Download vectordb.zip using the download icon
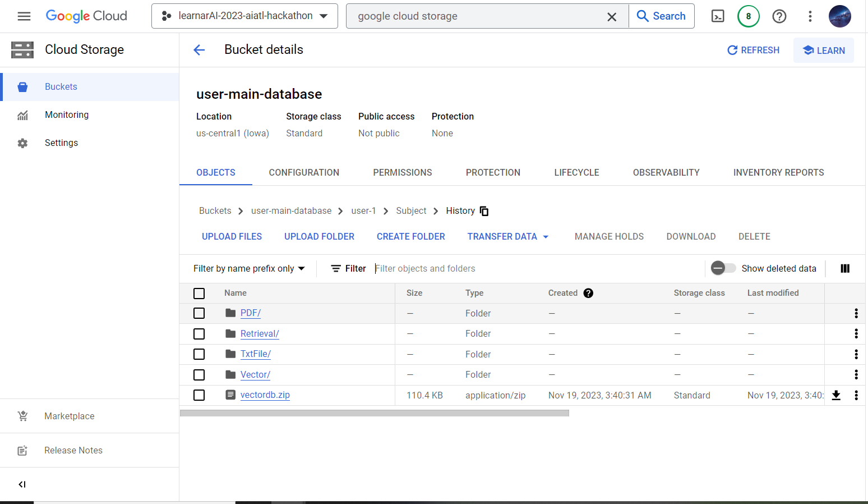868x504 pixels. point(836,395)
